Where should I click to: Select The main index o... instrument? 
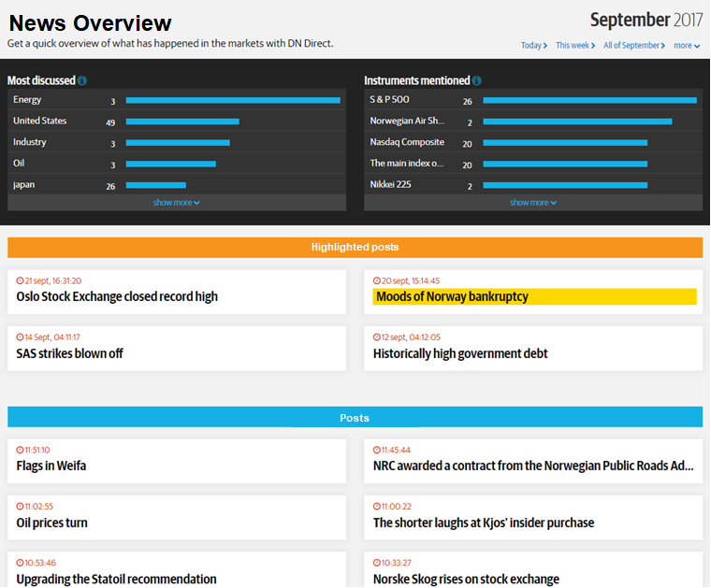coord(533,164)
